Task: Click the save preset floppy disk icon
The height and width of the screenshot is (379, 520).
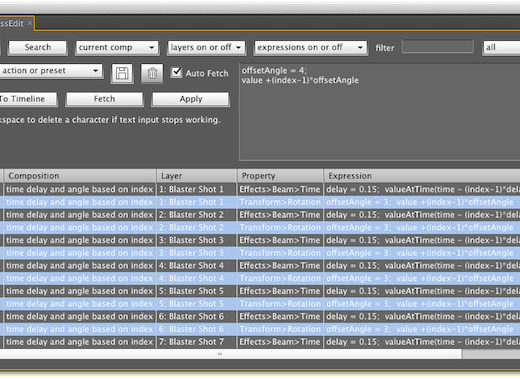Action: [x=122, y=73]
